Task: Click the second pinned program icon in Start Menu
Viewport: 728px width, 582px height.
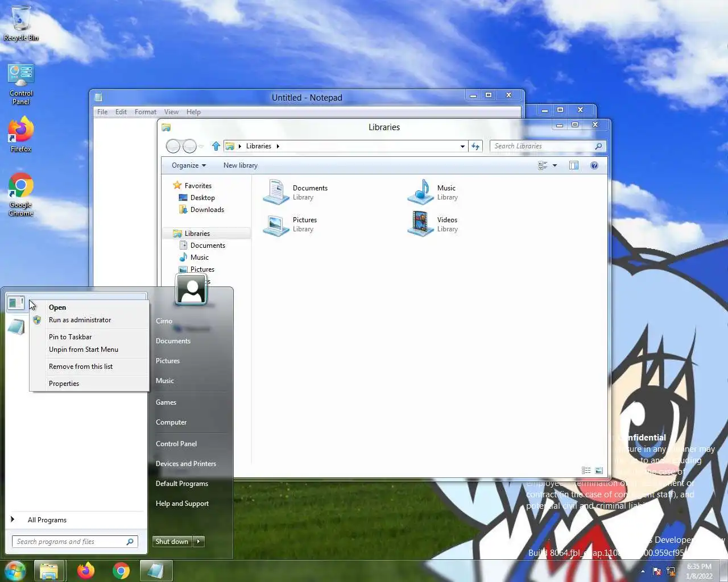Action: tap(16, 327)
